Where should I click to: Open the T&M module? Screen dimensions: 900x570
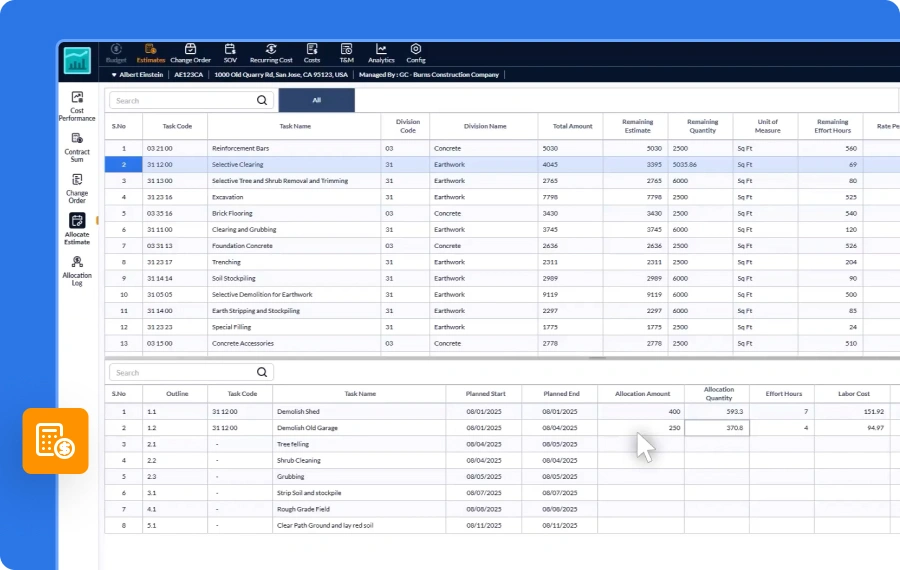(x=346, y=53)
